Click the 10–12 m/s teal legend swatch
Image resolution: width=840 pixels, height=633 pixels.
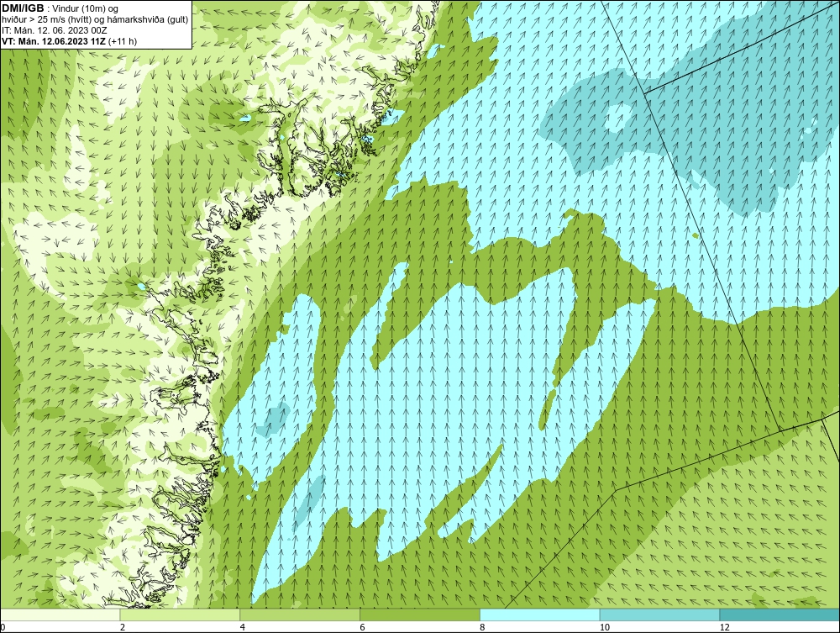pyautogui.click(x=660, y=615)
